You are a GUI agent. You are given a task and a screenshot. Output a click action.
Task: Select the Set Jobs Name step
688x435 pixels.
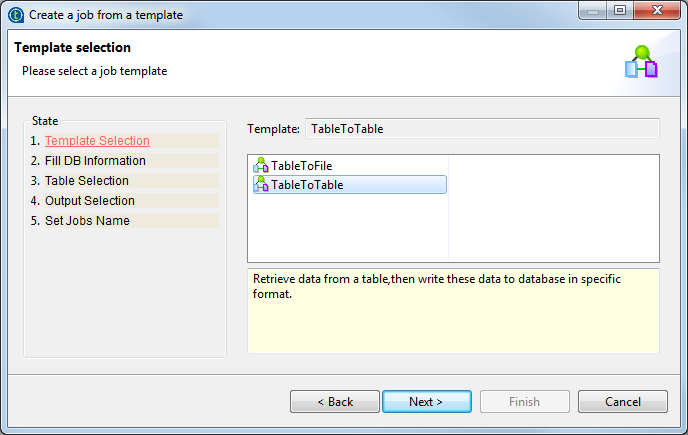click(x=87, y=221)
